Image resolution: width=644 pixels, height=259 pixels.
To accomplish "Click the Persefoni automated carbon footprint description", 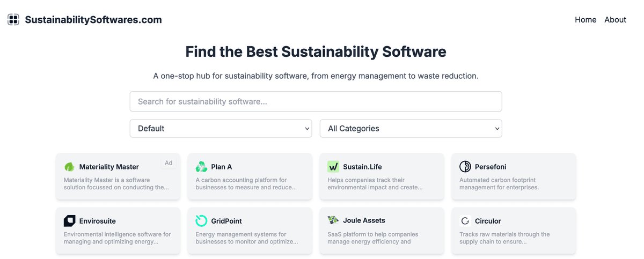I will [499, 184].
